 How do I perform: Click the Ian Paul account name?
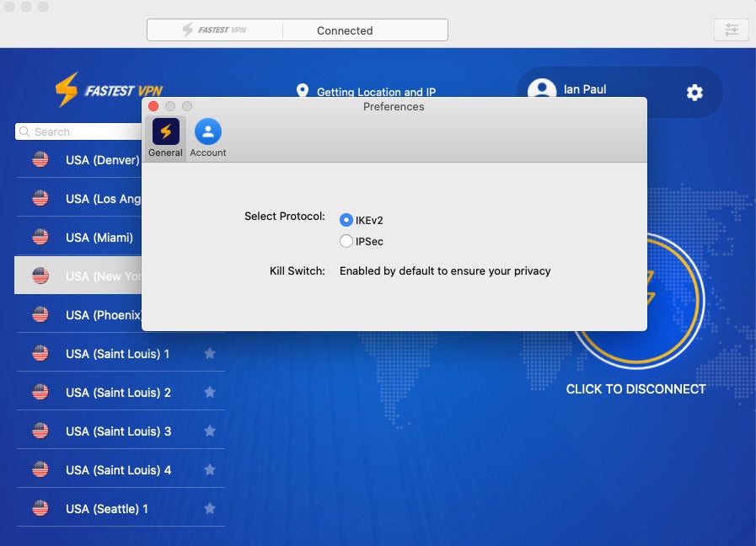coord(585,89)
